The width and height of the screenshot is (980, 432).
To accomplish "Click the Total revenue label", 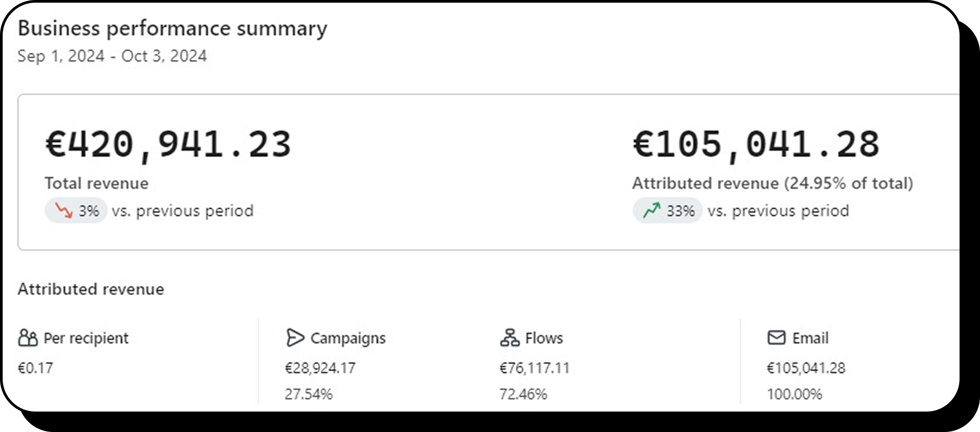I will (x=96, y=183).
